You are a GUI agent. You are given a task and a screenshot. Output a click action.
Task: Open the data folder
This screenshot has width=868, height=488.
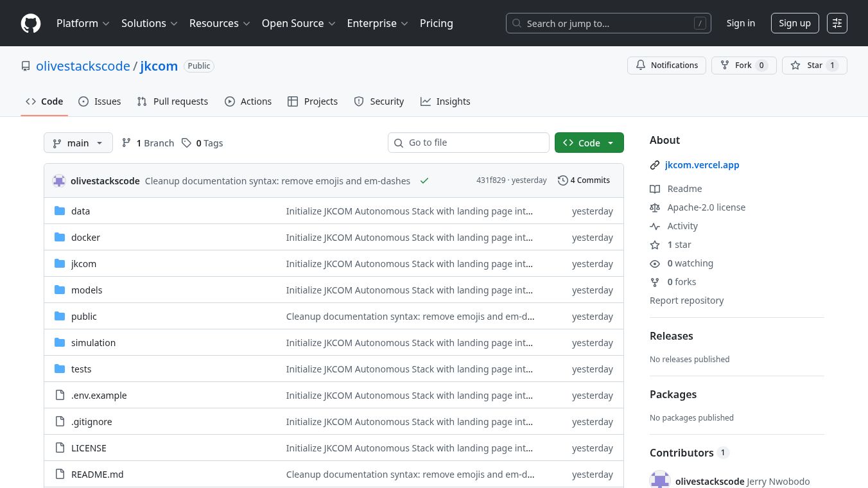80,211
